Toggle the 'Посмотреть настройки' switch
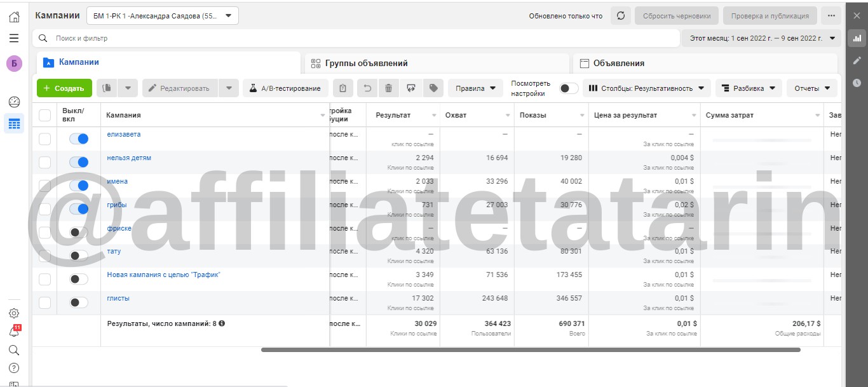This screenshot has width=868, height=387. point(569,88)
